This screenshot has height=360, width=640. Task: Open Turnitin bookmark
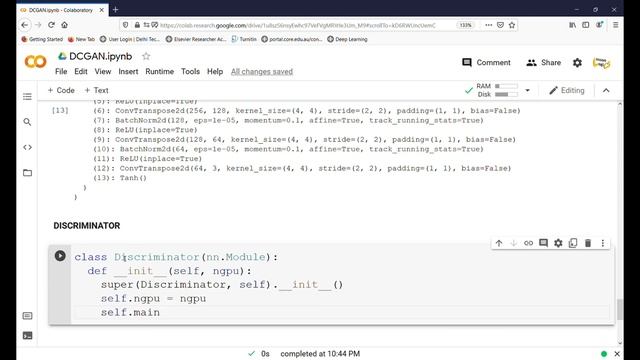(244, 39)
